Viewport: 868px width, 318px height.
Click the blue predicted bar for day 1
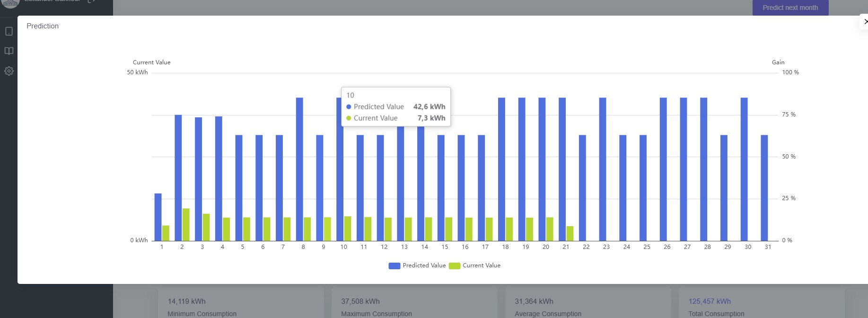[x=158, y=217]
